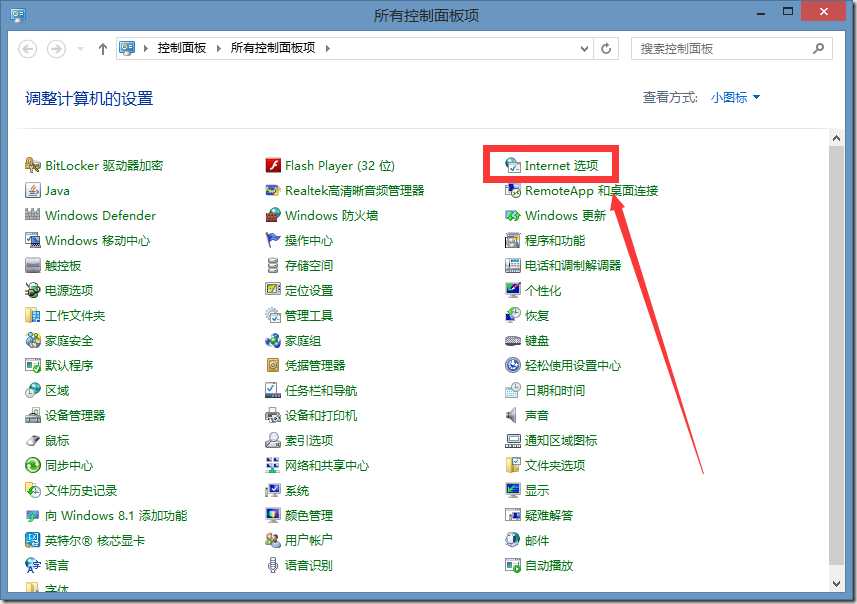857x604 pixels.
Task: Open the Windows Defender icon
Action: point(33,215)
